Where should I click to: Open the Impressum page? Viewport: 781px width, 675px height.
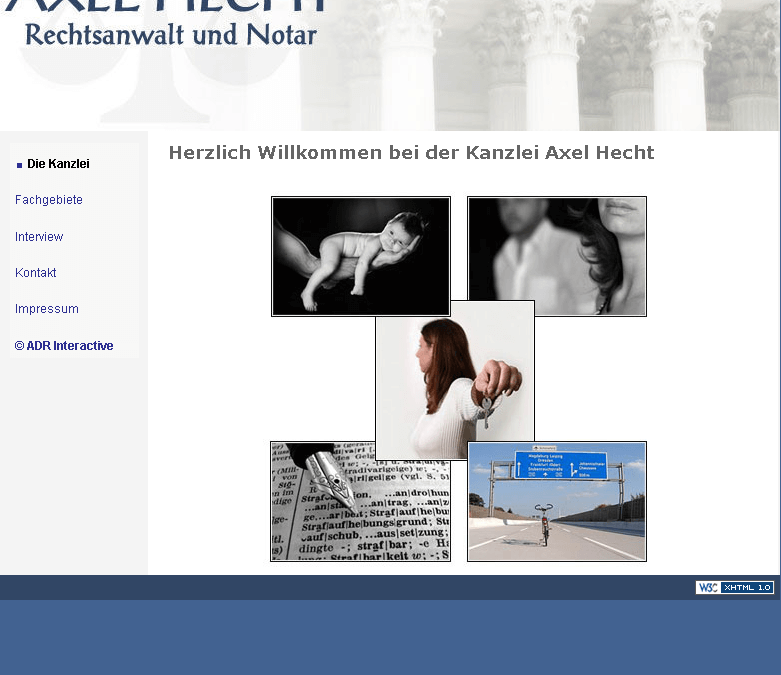[47, 309]
